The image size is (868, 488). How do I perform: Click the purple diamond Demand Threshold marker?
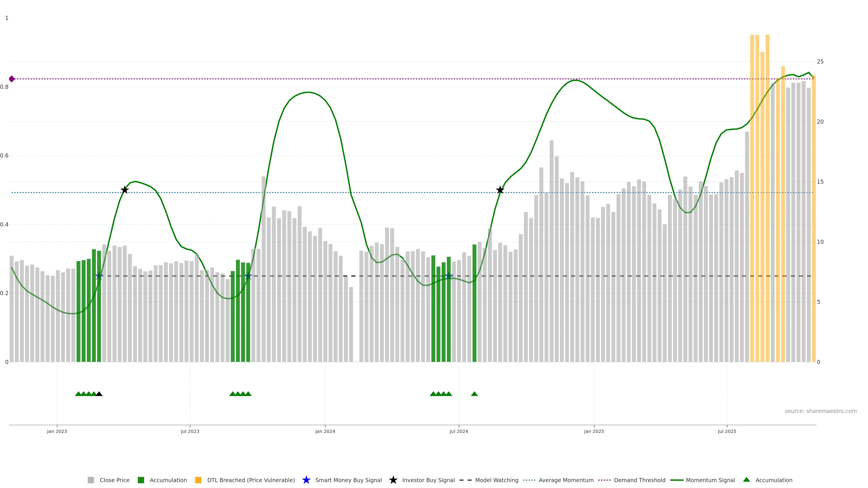[12, 79]
